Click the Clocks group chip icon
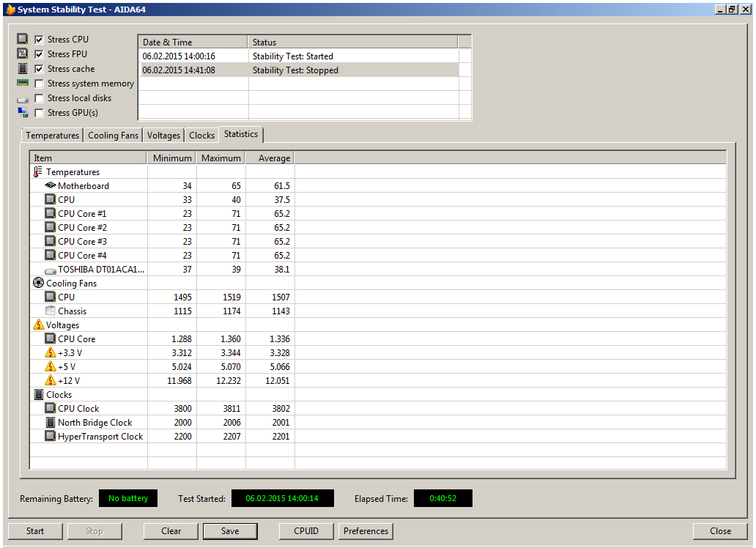756x548 pixels. tap(39, 395)
